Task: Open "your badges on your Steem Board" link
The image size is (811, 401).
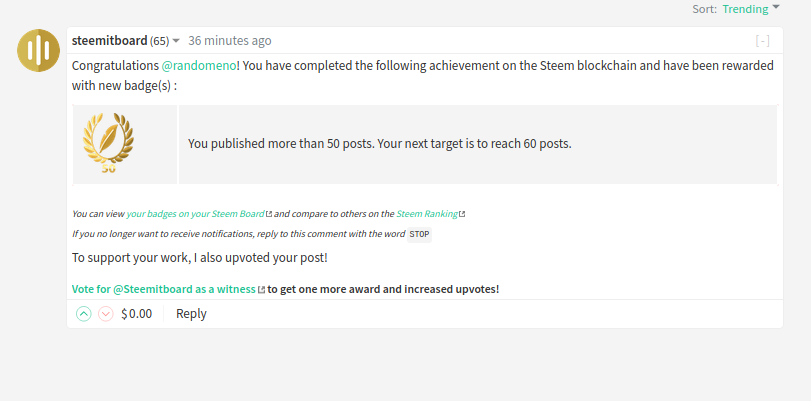Action: tap(195, 214)
